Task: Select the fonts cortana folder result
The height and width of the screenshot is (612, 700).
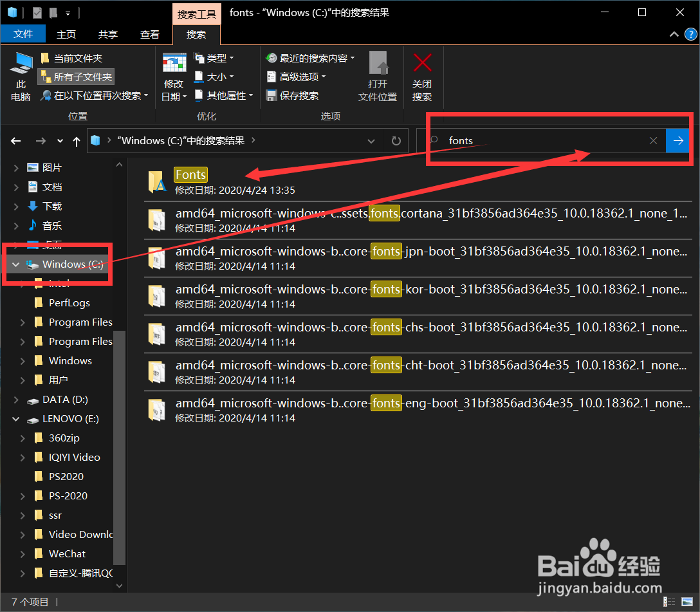Action: coord(418,220)
